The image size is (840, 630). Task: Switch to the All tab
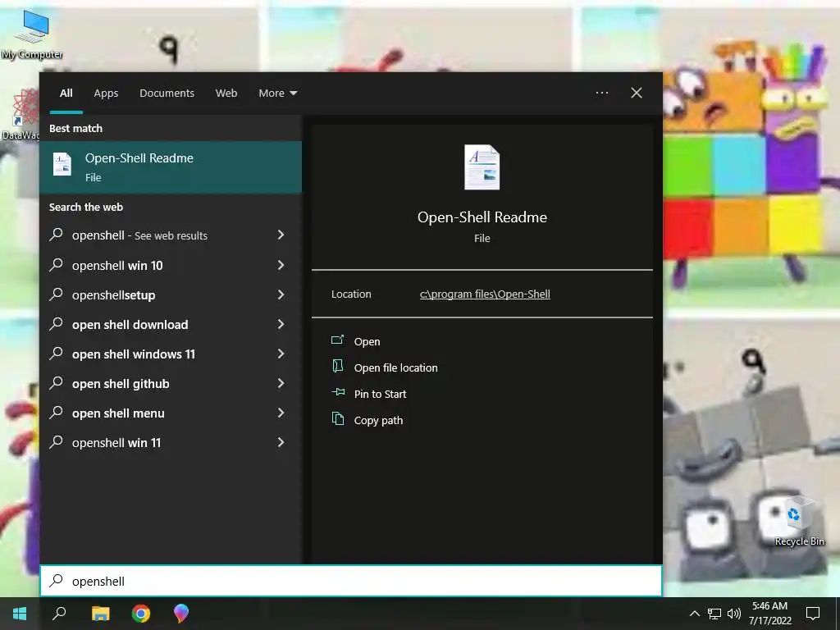66,94
